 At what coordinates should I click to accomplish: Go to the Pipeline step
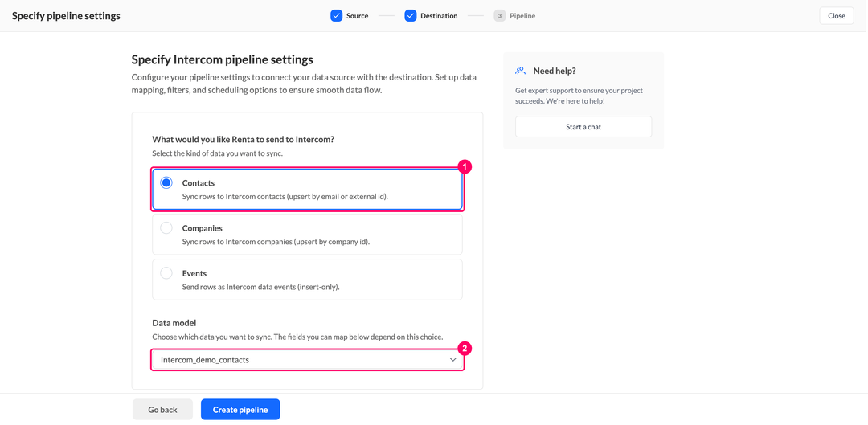(x=515, y=16)
